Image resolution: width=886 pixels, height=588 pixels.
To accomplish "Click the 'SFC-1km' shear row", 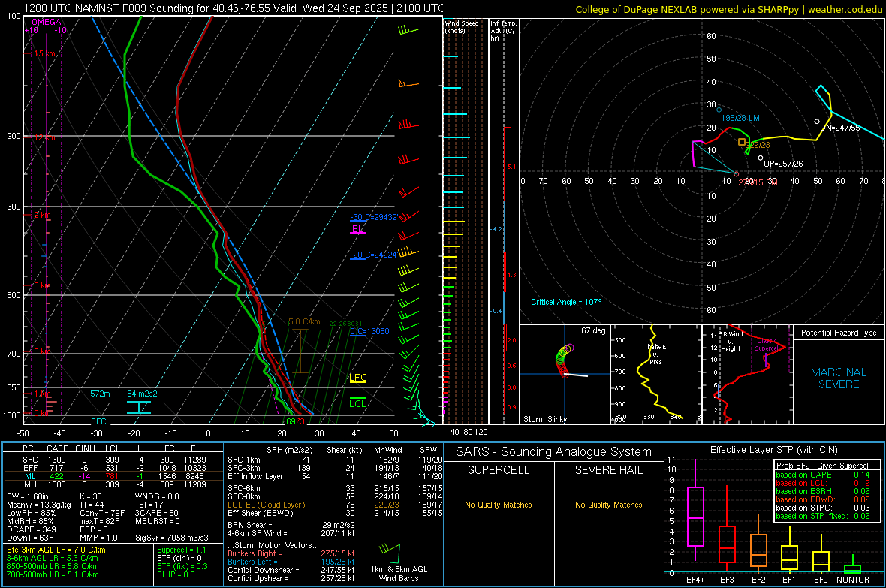I will tap(335, 460).
